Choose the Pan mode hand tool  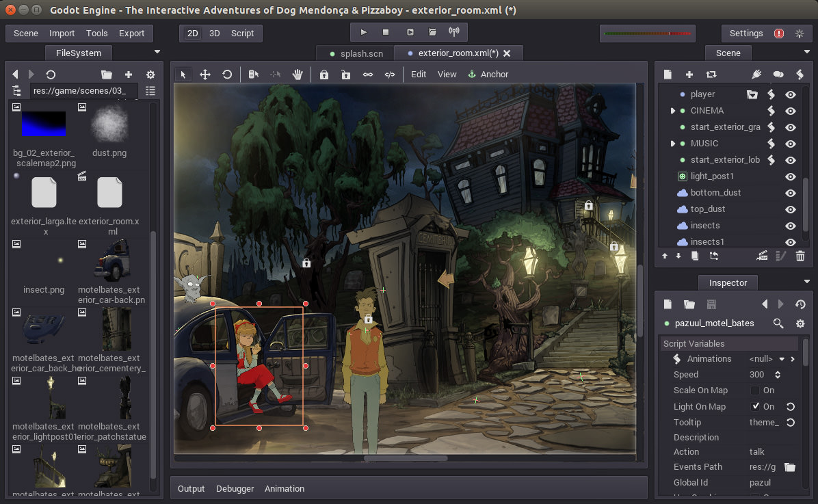click(x=298, y=74)
